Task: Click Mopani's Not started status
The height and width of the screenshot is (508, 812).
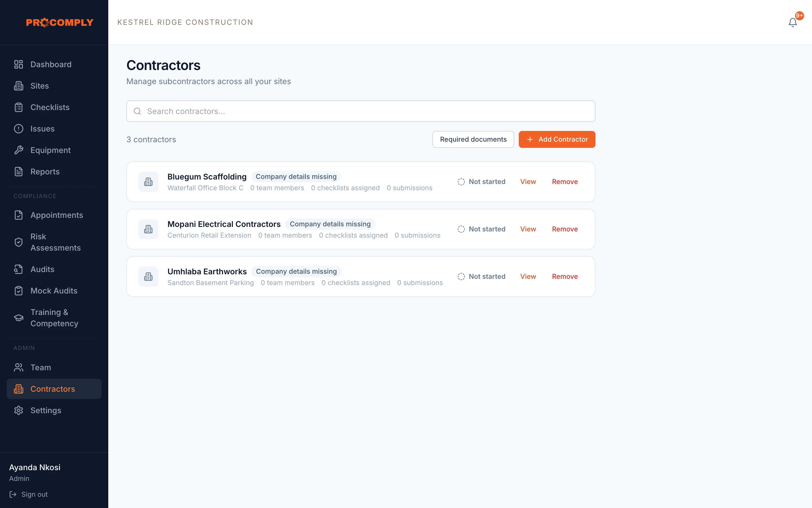Action: (481, 229)
